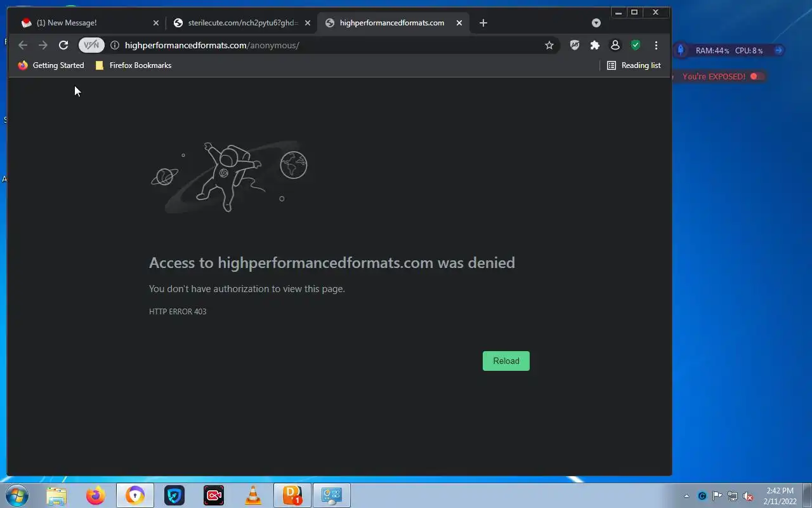This screenshot has height=508, width=812.
Task: Minimize the browser window
Action: (619, 13)
